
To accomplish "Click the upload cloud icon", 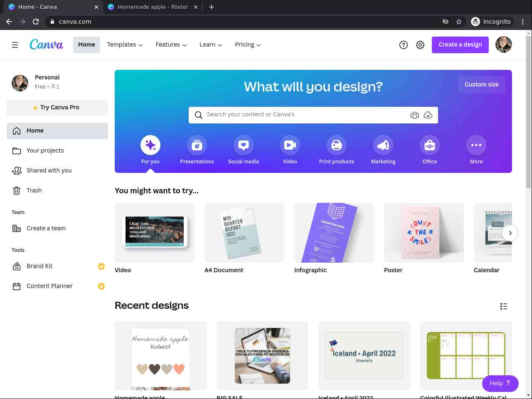I will pos(428,115).
